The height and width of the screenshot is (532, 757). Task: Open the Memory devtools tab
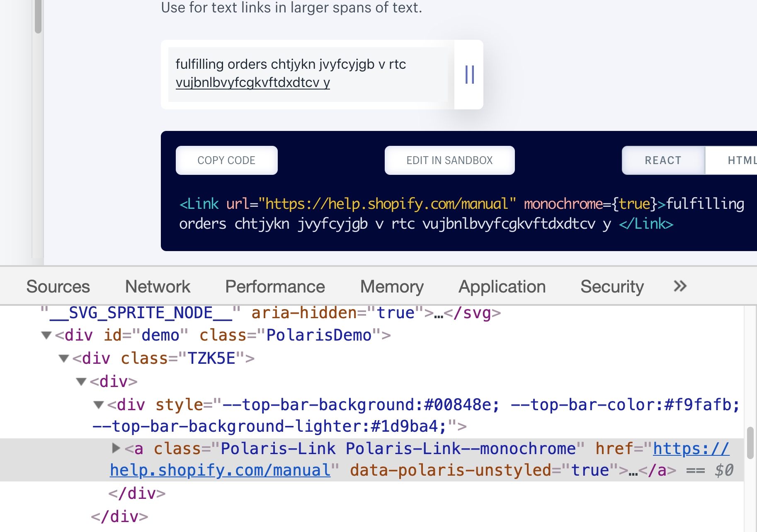392,286
